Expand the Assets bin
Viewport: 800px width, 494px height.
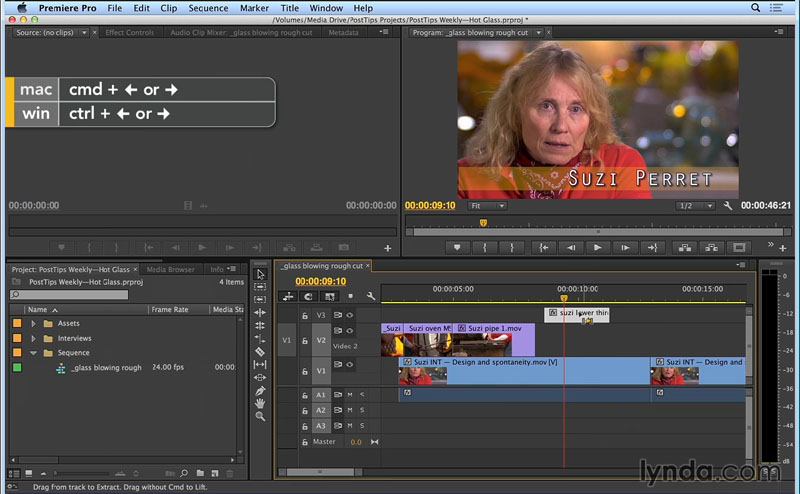pos(33,324)
